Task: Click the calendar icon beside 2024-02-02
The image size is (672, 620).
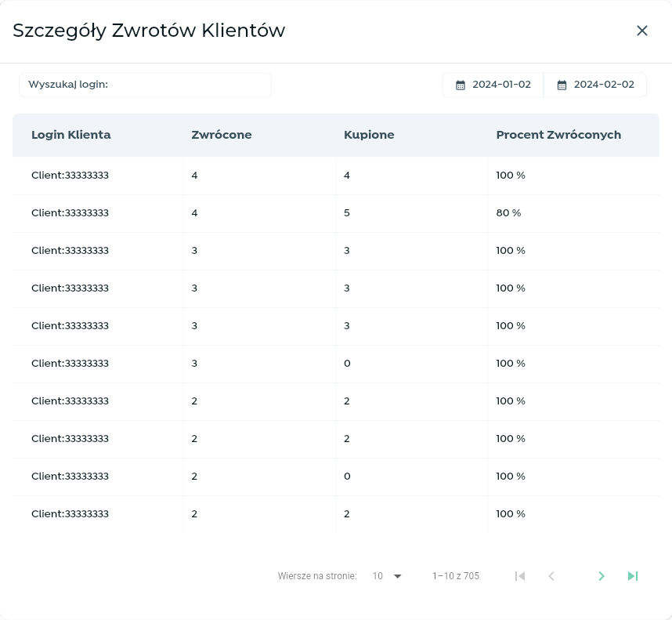Action: tap(562, 85)
